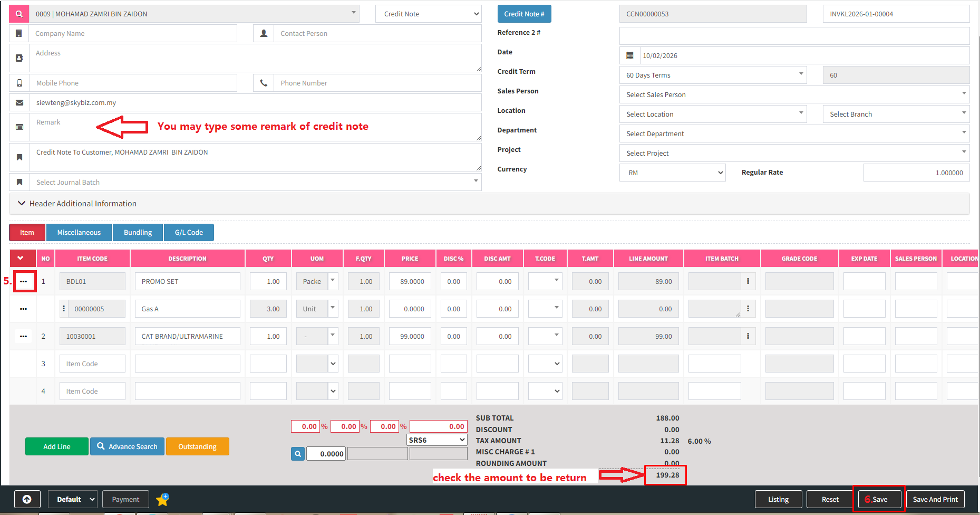Switch to the Miscellaneous tab
Image resolution: width=980 pixels, height=515 pixels.
tap(79, 232)
